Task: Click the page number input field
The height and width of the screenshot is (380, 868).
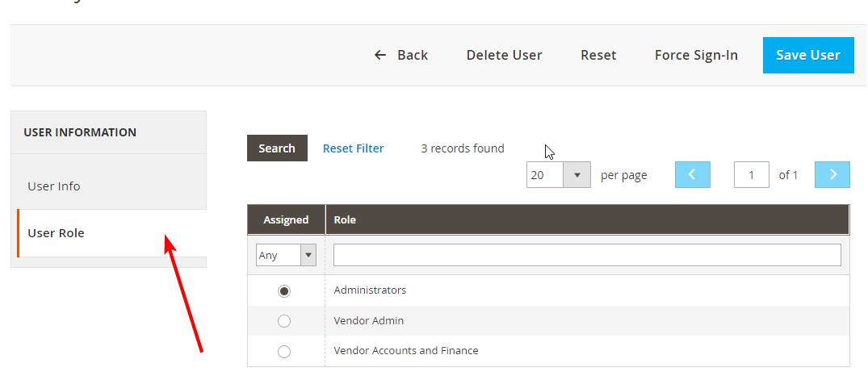Action: [751, 175]
